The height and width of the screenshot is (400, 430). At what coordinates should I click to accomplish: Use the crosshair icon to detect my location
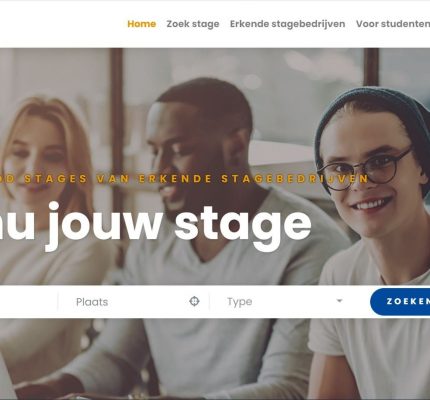(194, 301)
